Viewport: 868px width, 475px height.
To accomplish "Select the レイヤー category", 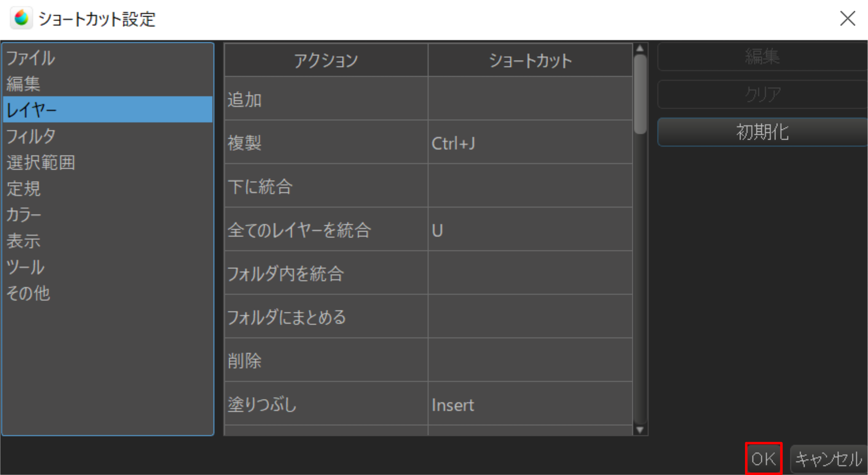I will click(108, 109).
